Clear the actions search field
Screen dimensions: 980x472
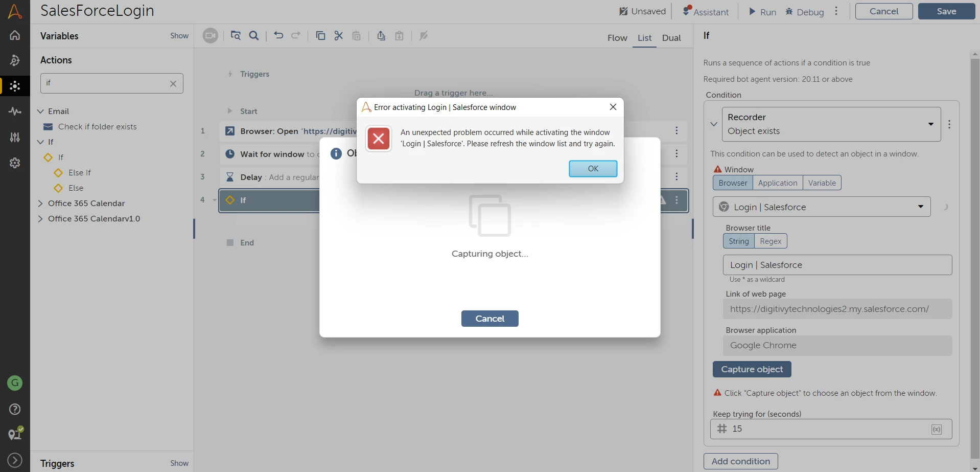[x=173, y=83]
